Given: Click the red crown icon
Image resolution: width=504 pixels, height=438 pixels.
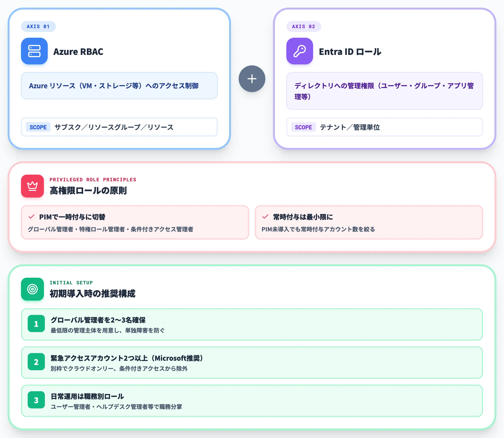Looking at the screenshot, I should (x=32, y=186).
